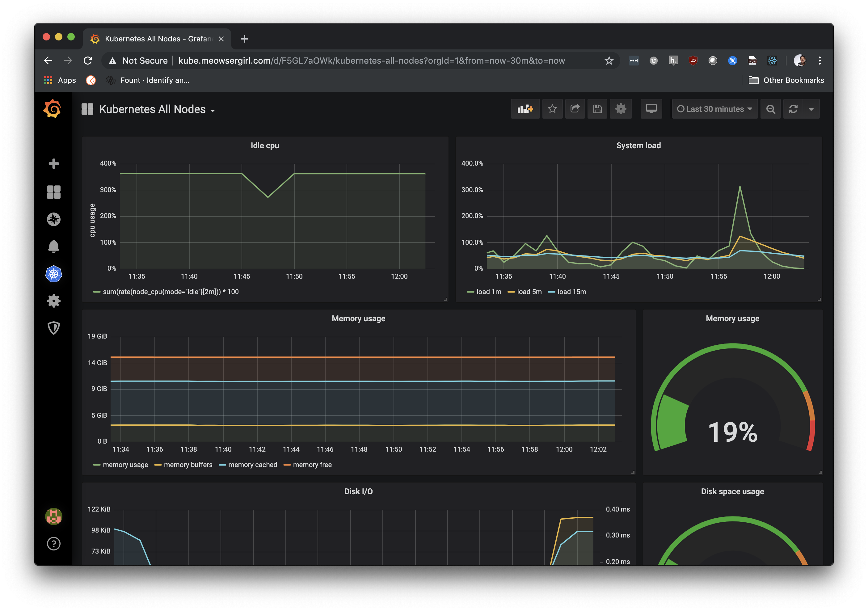Click the memory free orange color swatch
This screenshot has width=868, height=611.
(287, 465)
